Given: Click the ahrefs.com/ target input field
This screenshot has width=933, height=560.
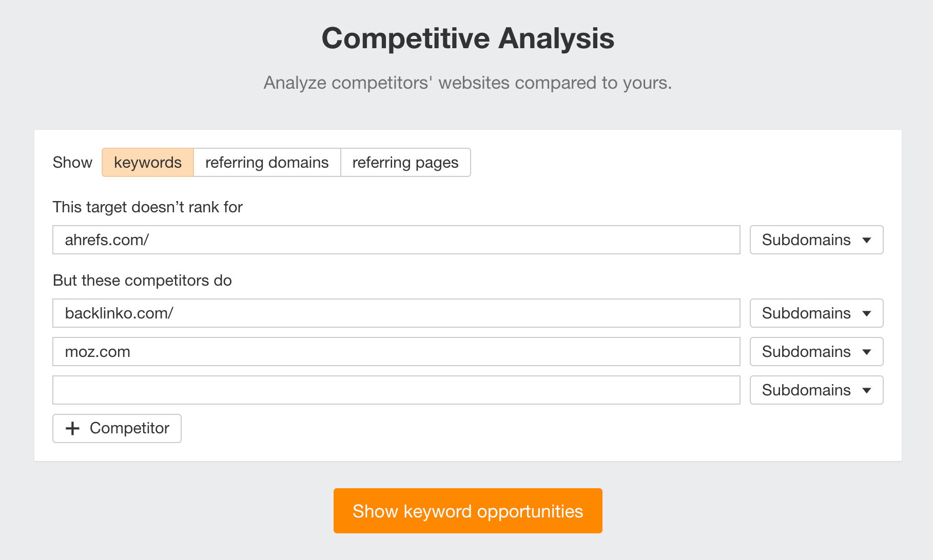Looking at the screenshot, I should pos(395,239).
